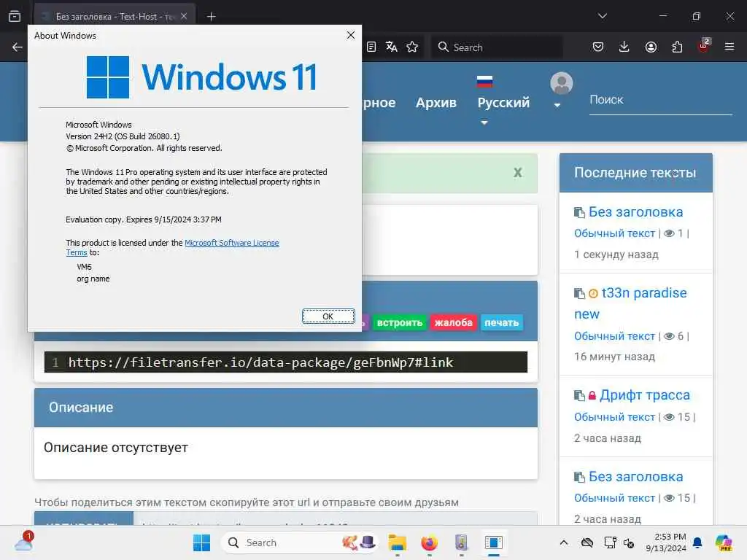747x560 pixels.
Task: Click the Russian flag icon
Action: [x=484, y=82]
